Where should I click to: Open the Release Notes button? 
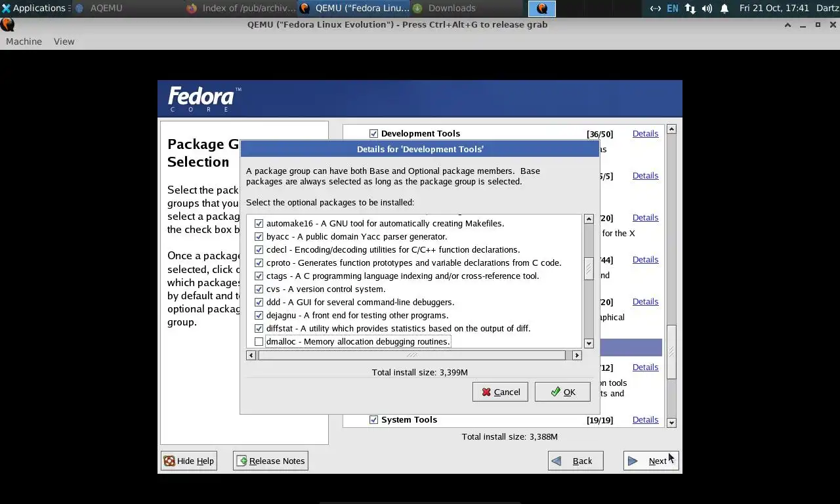click(270, 461)
